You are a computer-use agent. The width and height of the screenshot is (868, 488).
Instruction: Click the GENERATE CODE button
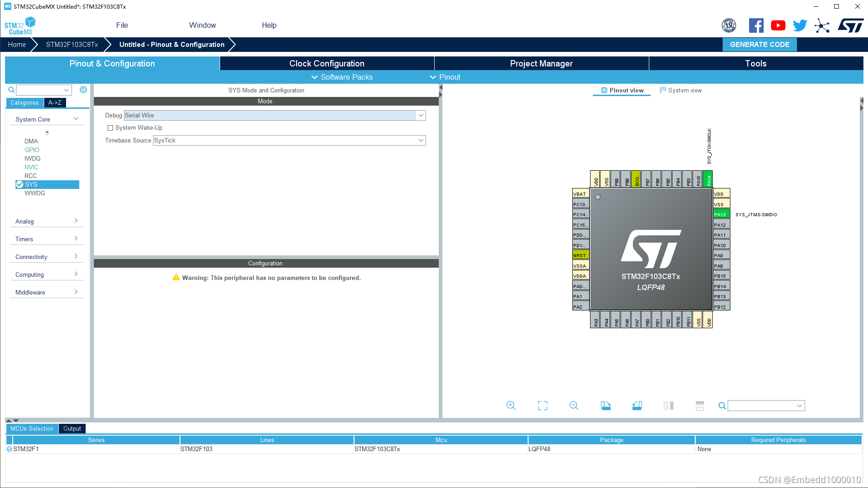click(760, 45)
